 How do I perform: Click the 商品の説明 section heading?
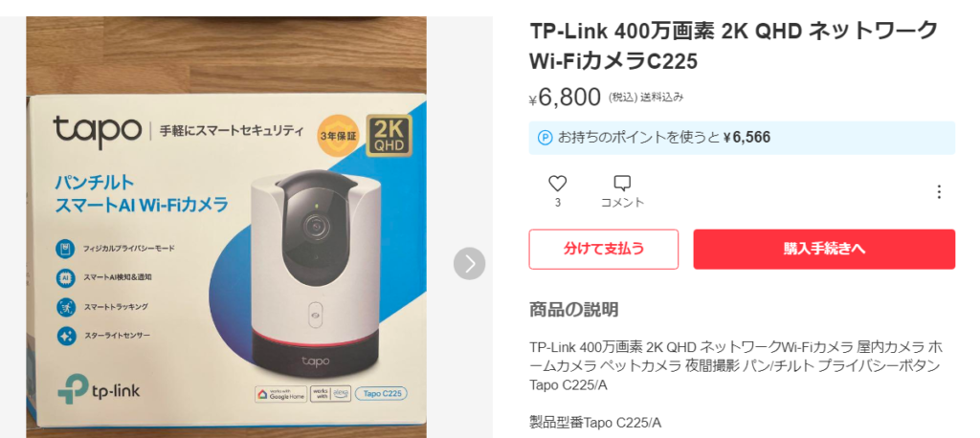click(x=573, y=309)
